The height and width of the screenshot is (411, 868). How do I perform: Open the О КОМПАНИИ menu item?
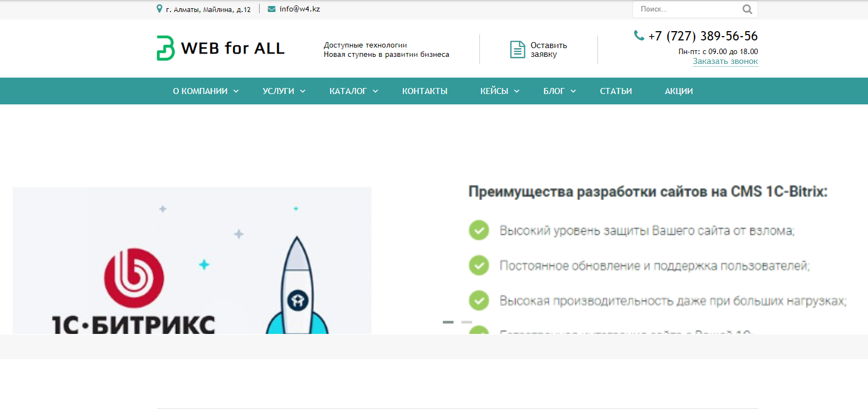tap(200, 91)
